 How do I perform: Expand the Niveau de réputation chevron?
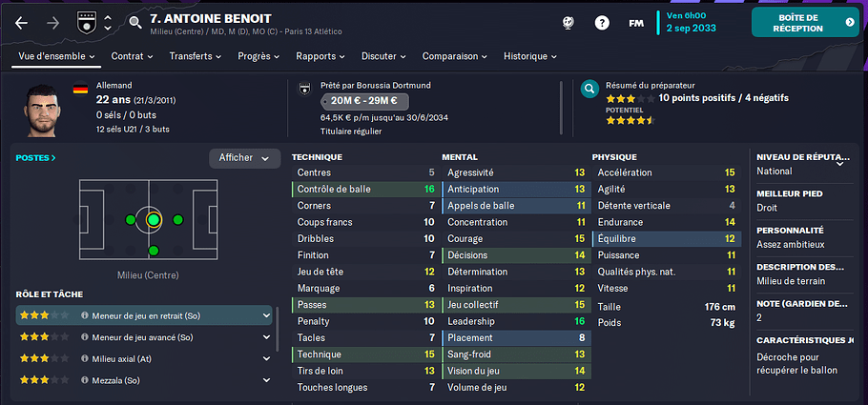click(x=839, y=164)
